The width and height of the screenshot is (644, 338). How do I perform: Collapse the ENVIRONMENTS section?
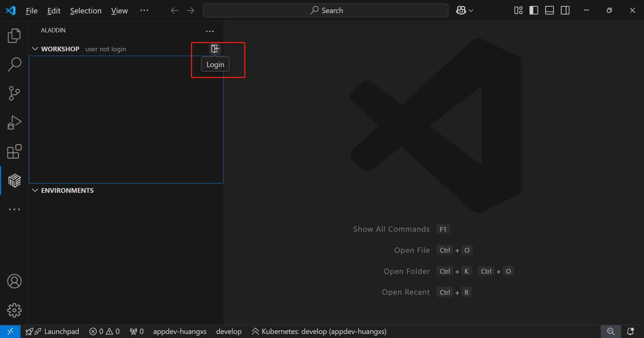(x=35, y=190)
